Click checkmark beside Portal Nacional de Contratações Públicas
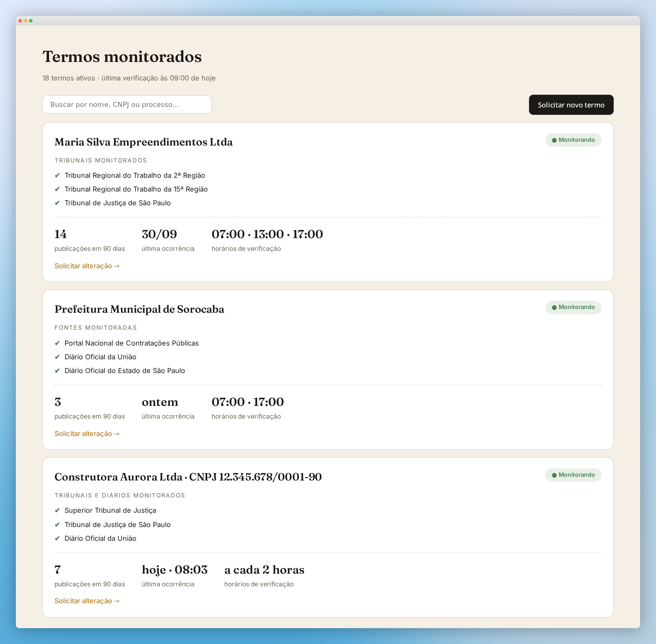Screen dimensions: 656x644 (57, 343)
